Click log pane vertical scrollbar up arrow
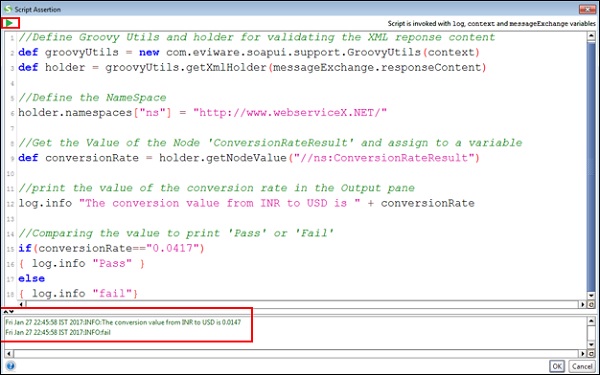Screen dimensions: 600x375 591,321
